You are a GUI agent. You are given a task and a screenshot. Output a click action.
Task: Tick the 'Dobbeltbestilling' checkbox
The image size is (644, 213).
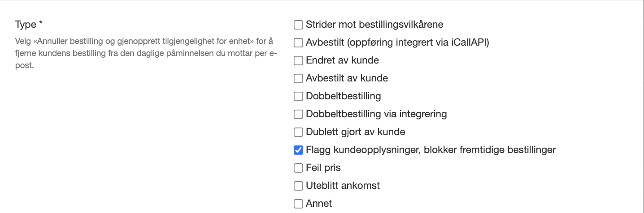tap(298, 96)
